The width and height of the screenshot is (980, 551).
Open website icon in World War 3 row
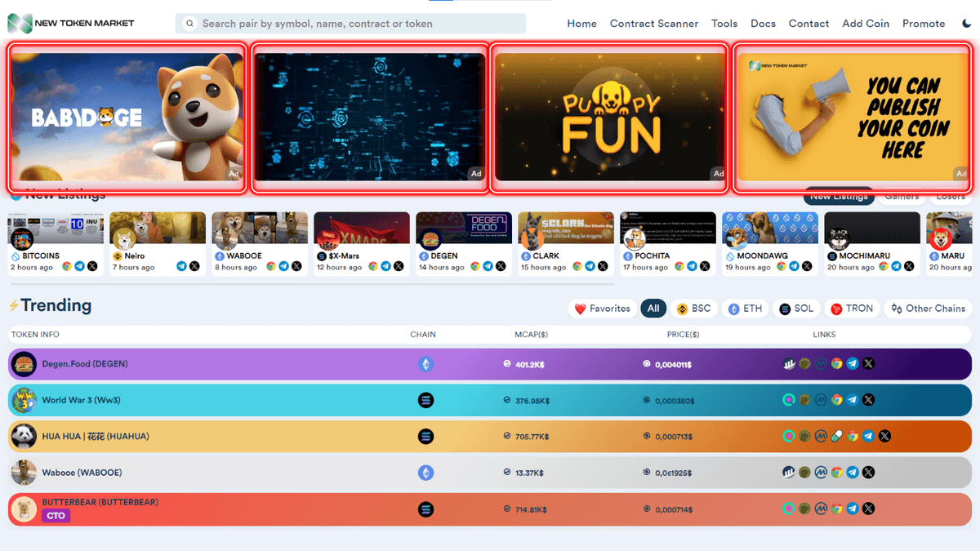pos(836,400)
